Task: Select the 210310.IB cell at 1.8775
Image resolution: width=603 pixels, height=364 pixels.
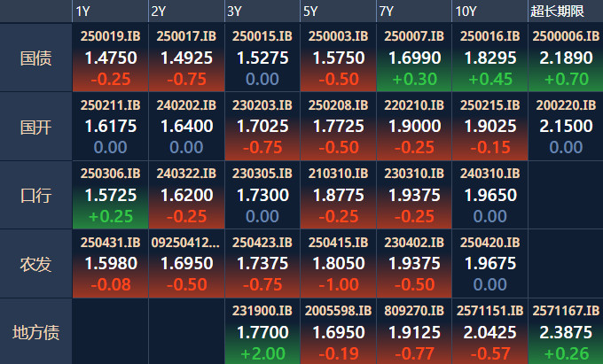Action: 338,195
